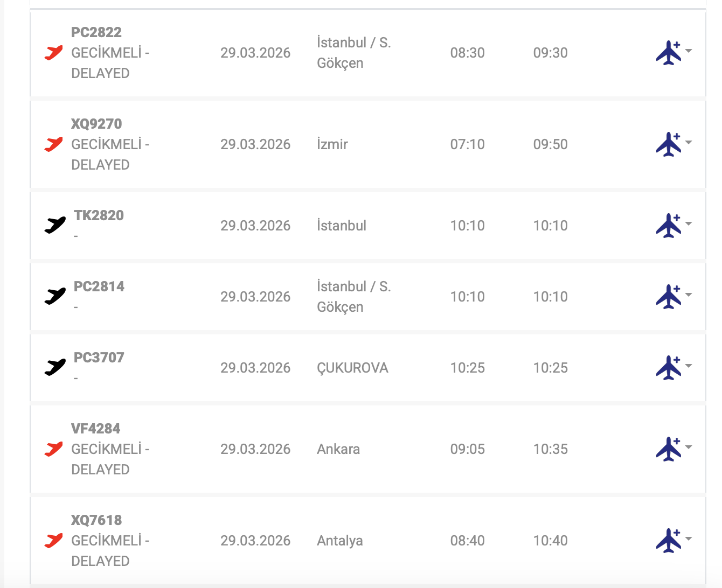Click add-flight plane icon for XQ7618
The width and height of the screenshot is (722, 588).
[669, 541]
